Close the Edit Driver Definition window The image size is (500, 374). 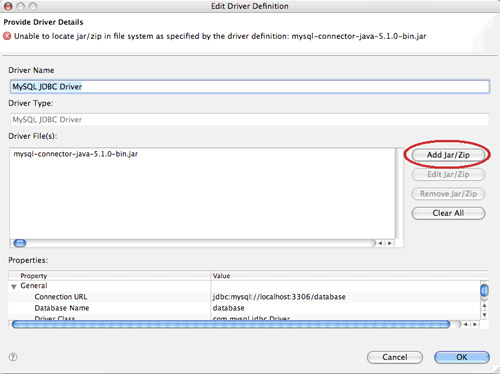8,6
